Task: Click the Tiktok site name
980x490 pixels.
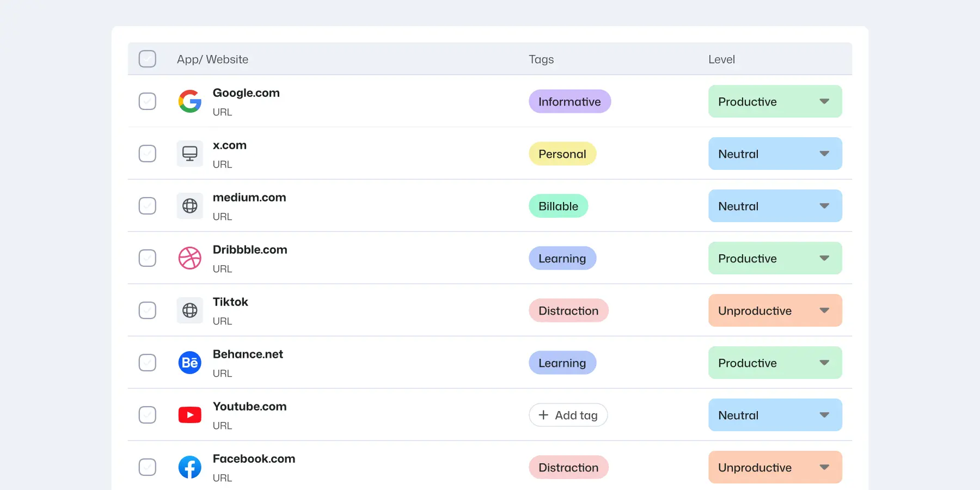Action: point(230,302)
